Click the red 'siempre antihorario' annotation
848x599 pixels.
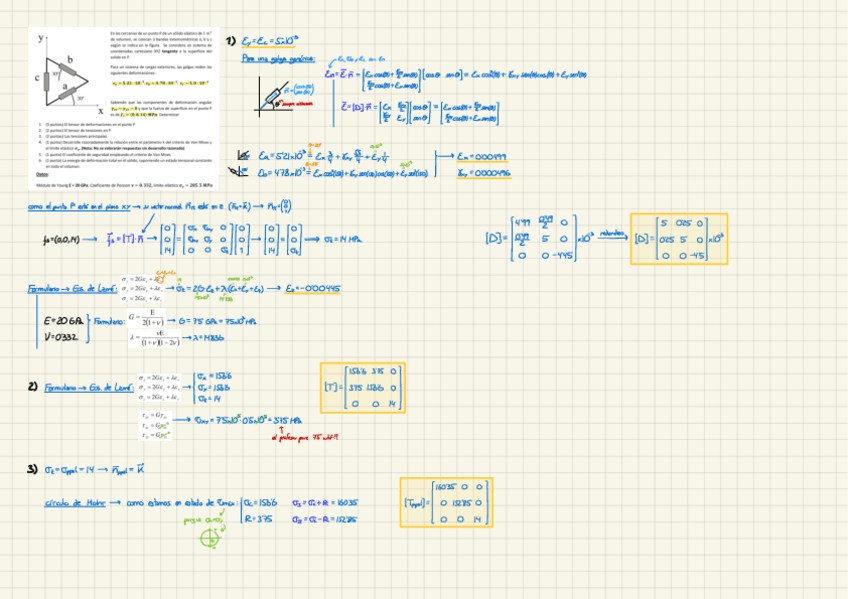click(300, 103)
